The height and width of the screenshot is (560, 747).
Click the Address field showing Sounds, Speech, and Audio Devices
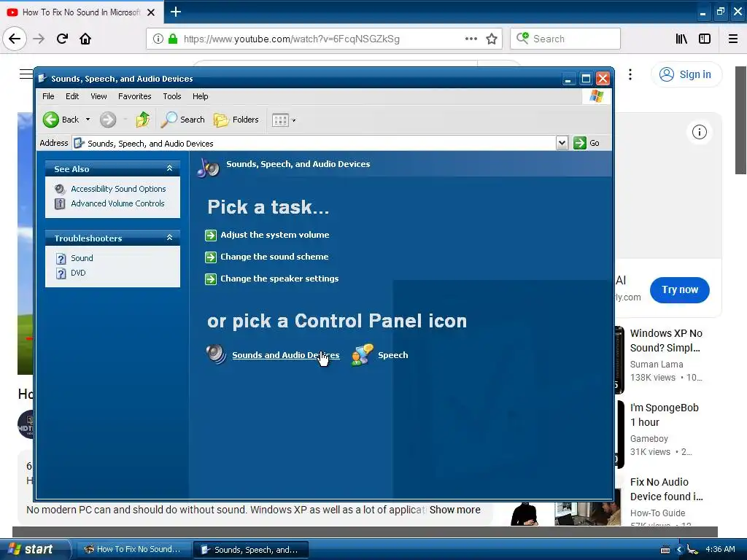click(314, 144)
